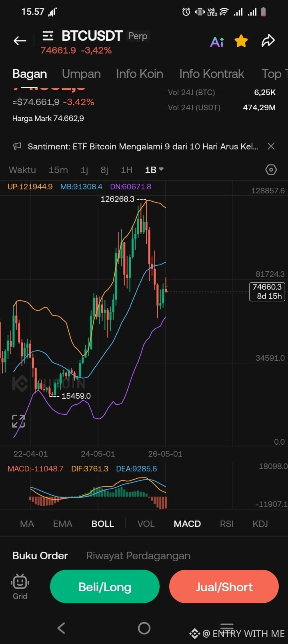
Task: Select 1H timeframe
Action: pos(126,170)
